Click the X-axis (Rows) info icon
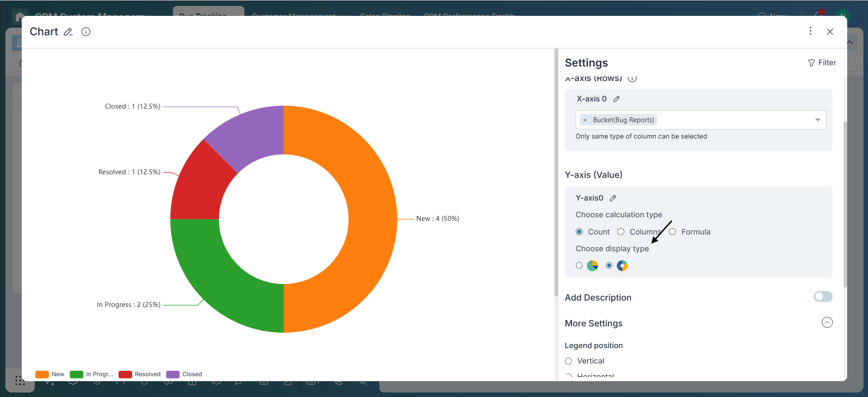Viewport: 868px width, 397px height. click(632, 78)
